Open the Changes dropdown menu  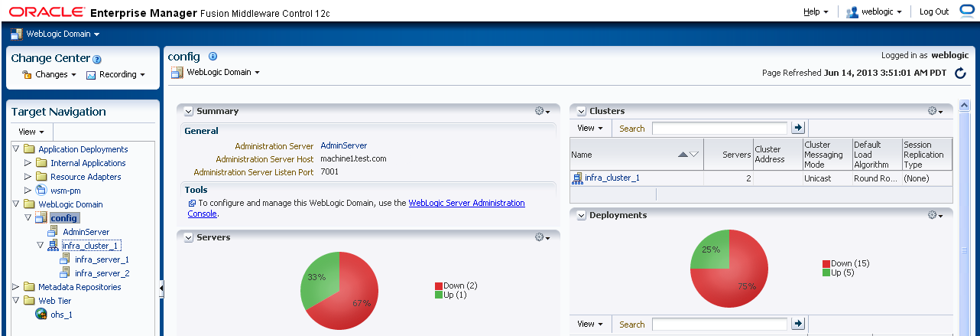point(56,74)
